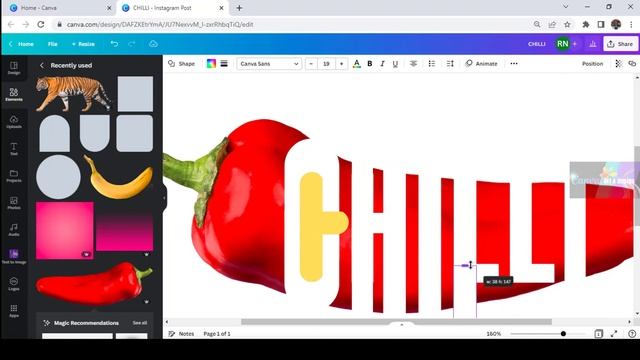Open the Apps panel in sidebar
The width and height of the screenshot is (640, 360).
click(14, 310)
